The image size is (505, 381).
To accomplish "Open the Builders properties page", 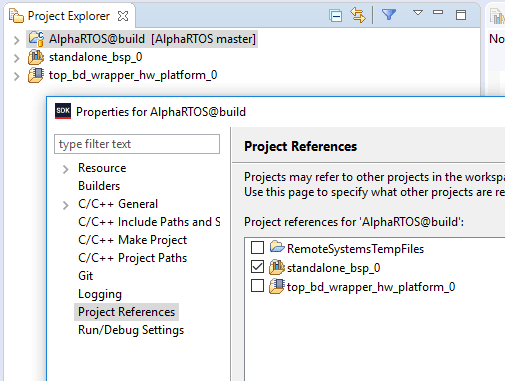I will (99, 186).
